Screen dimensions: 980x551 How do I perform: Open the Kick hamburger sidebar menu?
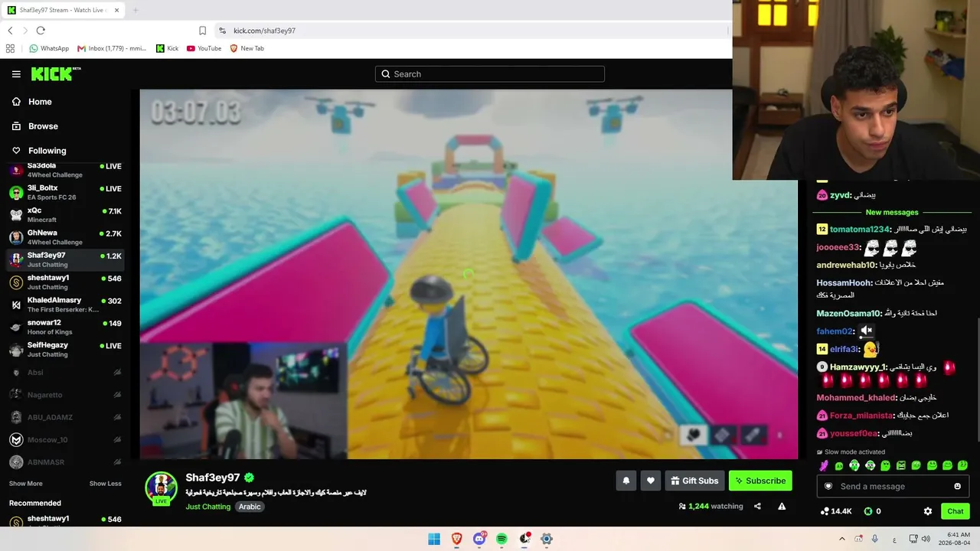tap(16, 74)
